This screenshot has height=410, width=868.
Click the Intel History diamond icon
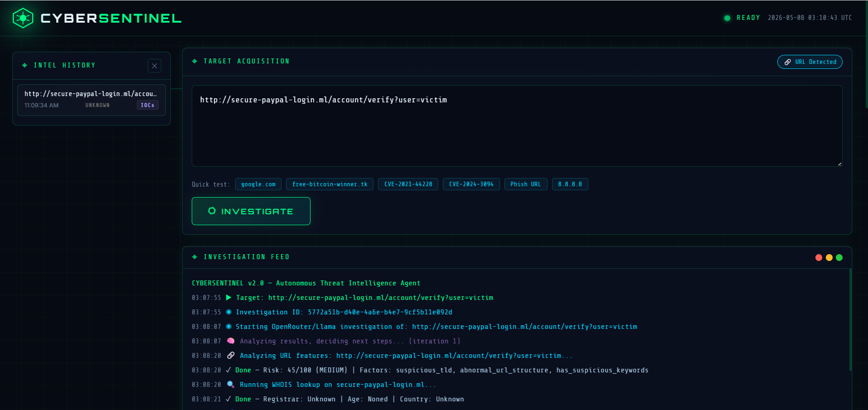[x=24, y=65]
